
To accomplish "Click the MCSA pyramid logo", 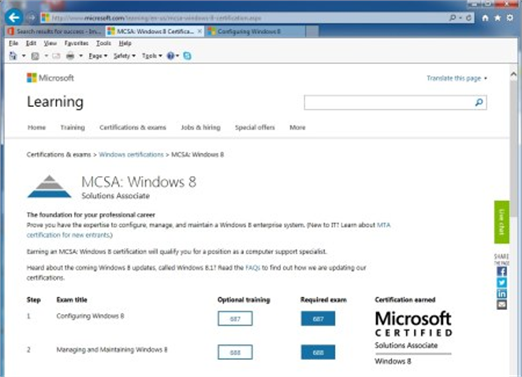I will (x=49, y=186).
